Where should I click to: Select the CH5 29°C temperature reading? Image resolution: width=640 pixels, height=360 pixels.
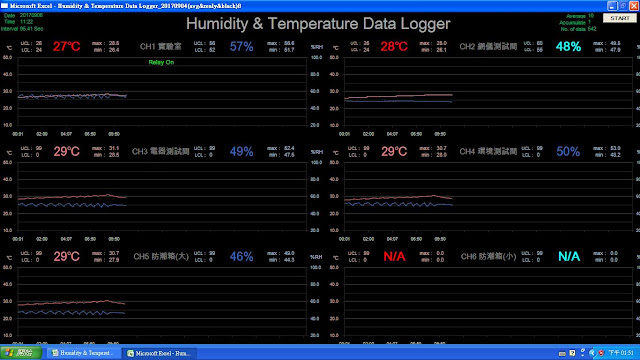(x=67, y=256)
